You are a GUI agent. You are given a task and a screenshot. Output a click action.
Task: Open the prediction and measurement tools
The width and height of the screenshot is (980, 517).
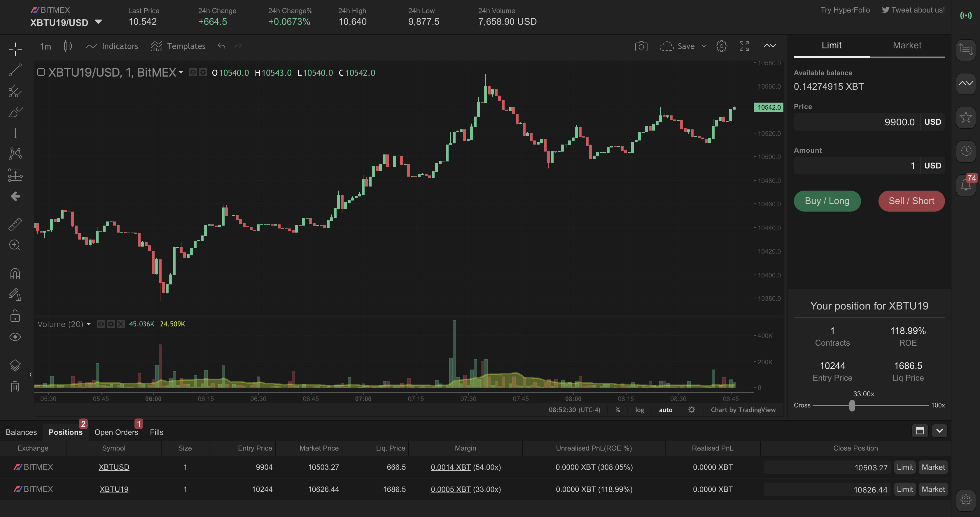tap(15, 175)
